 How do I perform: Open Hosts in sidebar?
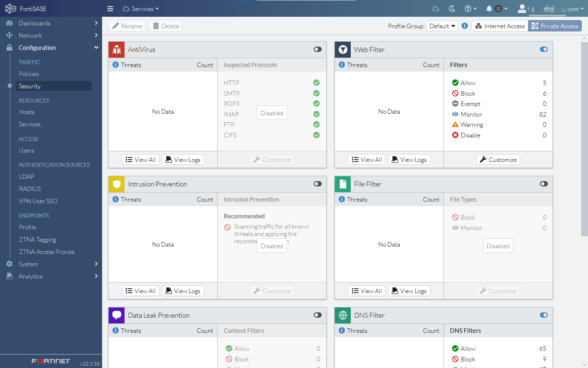(27, 112)
